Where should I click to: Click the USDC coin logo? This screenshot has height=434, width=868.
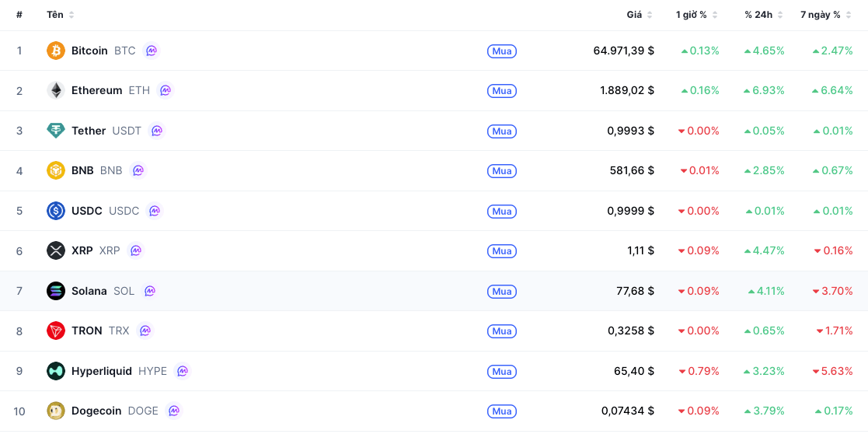pyautogui.click(x=56, y=211)
